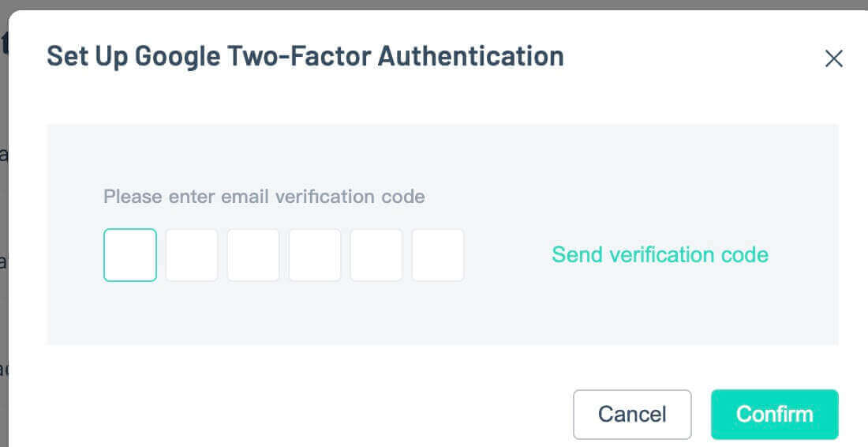
Task: Send the email verification code
Action: tap(660, 254)
